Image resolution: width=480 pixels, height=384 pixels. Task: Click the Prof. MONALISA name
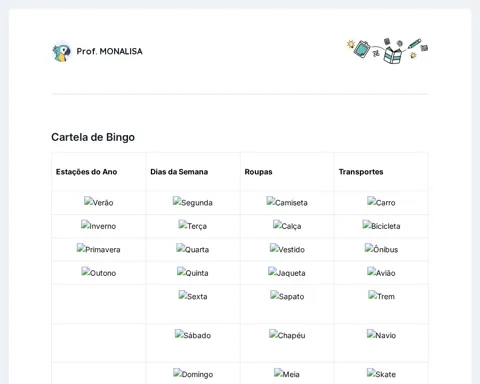110,51
